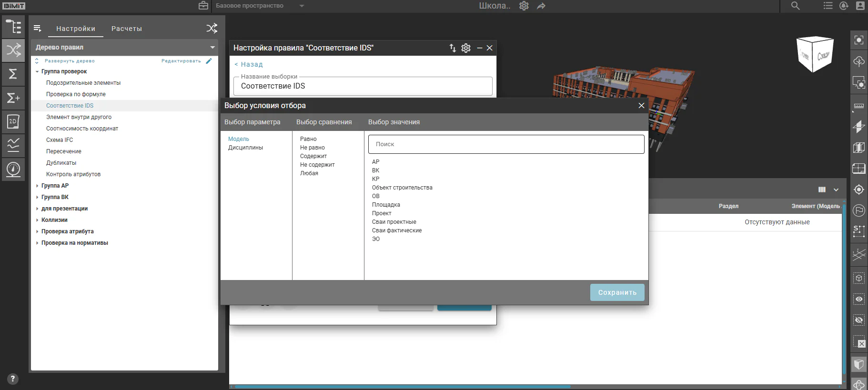868x390 pixels.
Task: Click the share arrow next to the project name
Action: point(541,6)
